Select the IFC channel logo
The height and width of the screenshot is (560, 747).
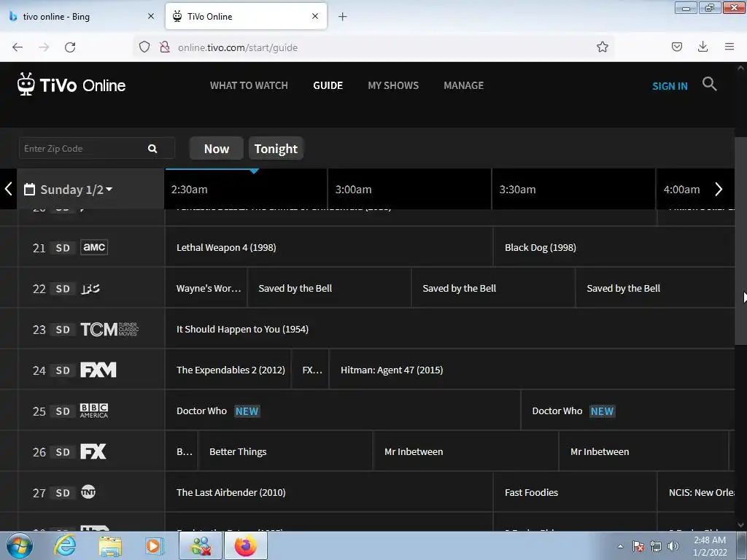click(x=90, y=289)
